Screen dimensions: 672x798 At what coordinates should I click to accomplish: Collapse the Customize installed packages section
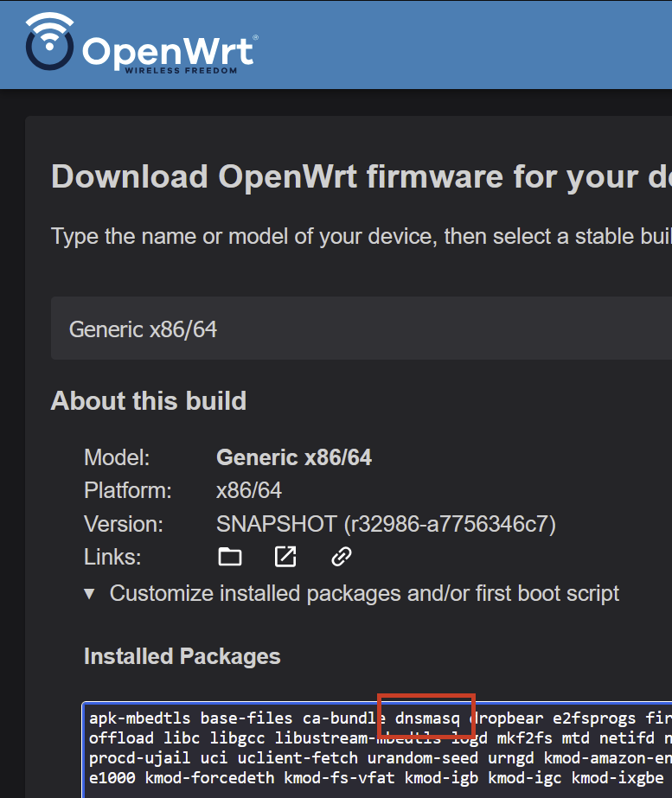[x=363, y=594]
